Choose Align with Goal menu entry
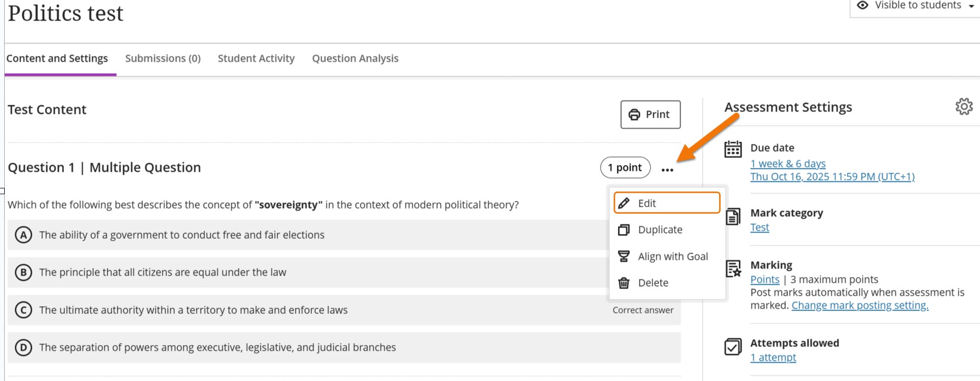Viewport: 980px width, 381px height. tap(672, 256)
